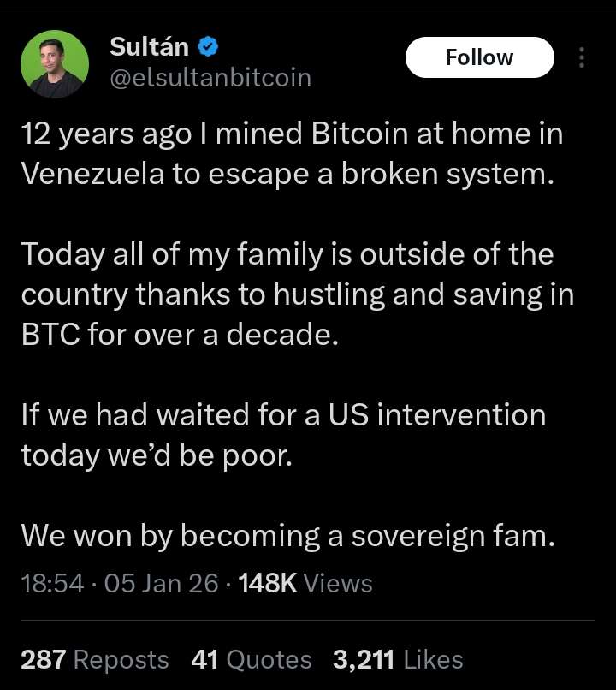The image size is (616, 690).
Task: Click the 'If we had waited' line
Action: pos(282,414)
